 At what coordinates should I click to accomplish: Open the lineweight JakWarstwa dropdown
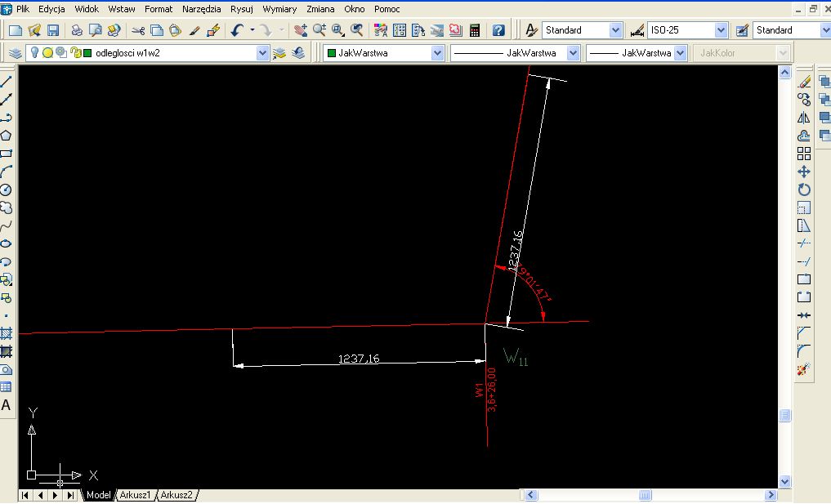point(681,53)
